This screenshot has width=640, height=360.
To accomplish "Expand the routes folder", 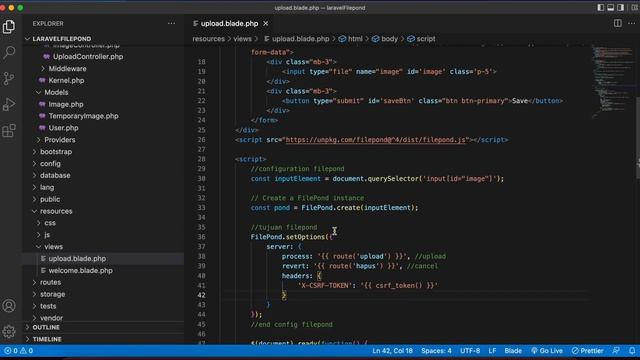I will (50, 282).
